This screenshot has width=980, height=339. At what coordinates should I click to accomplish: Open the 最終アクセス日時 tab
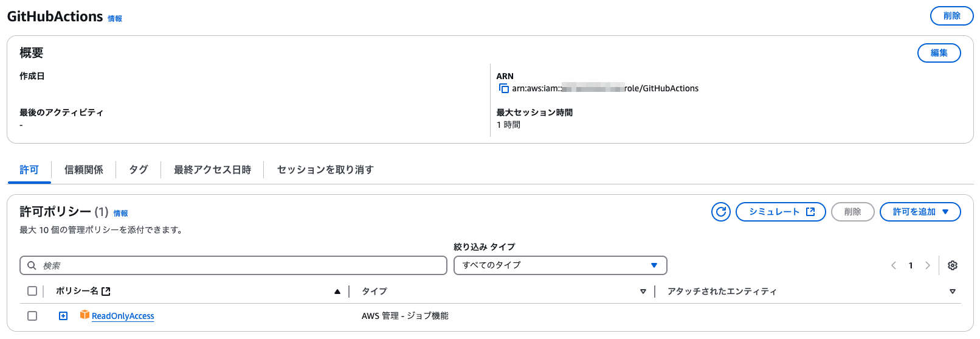point(213,170)
